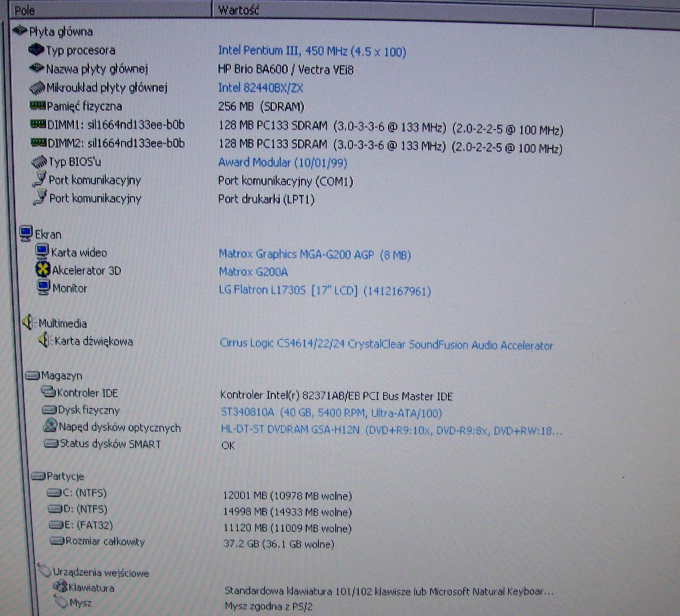Open the Intel 82440BX/ZX chipset link
Image resolution: width=680 pixels, height=616 pixels.
(261, 88)
